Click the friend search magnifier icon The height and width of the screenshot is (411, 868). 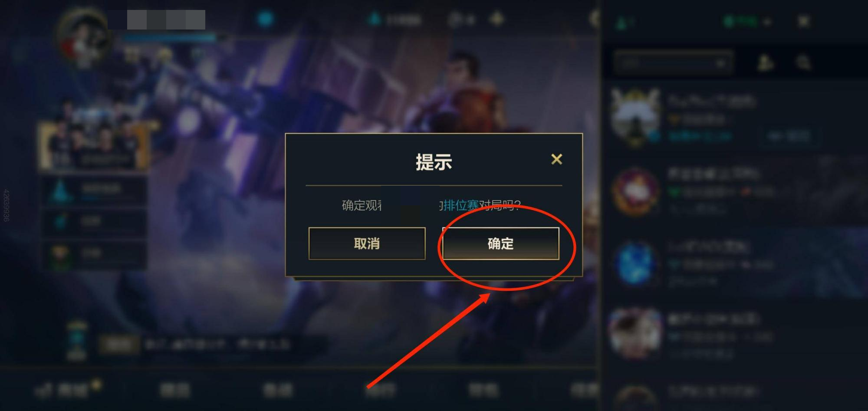coord(803,63)
